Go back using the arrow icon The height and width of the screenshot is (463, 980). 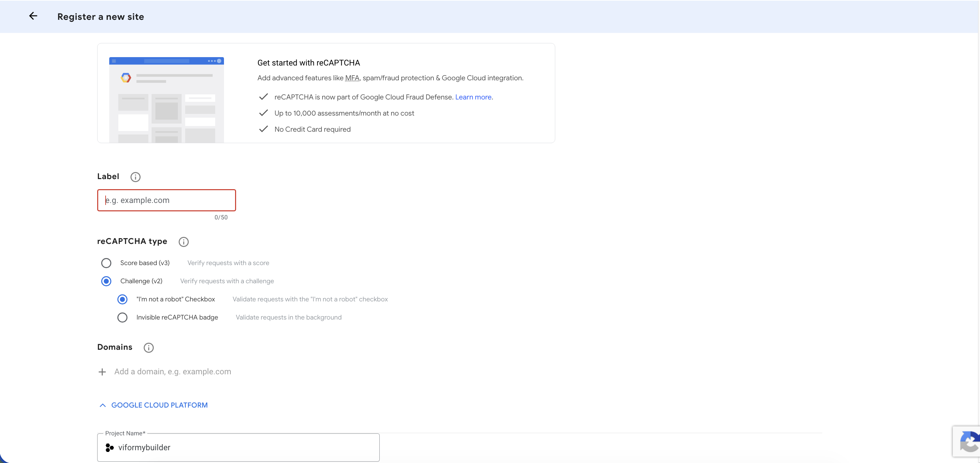point(33,16)
